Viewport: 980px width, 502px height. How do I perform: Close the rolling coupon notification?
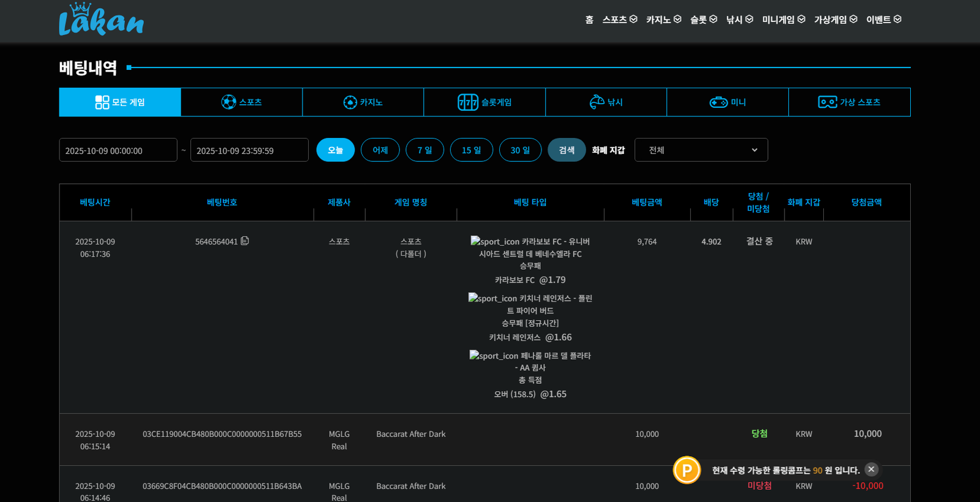tap(871, 470)
